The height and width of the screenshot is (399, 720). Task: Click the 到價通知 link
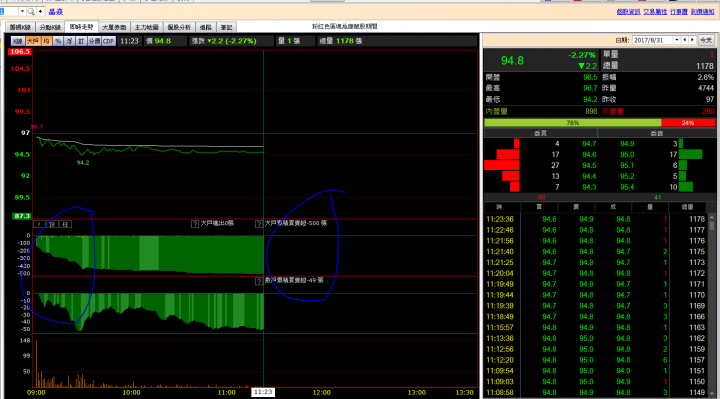703,12
